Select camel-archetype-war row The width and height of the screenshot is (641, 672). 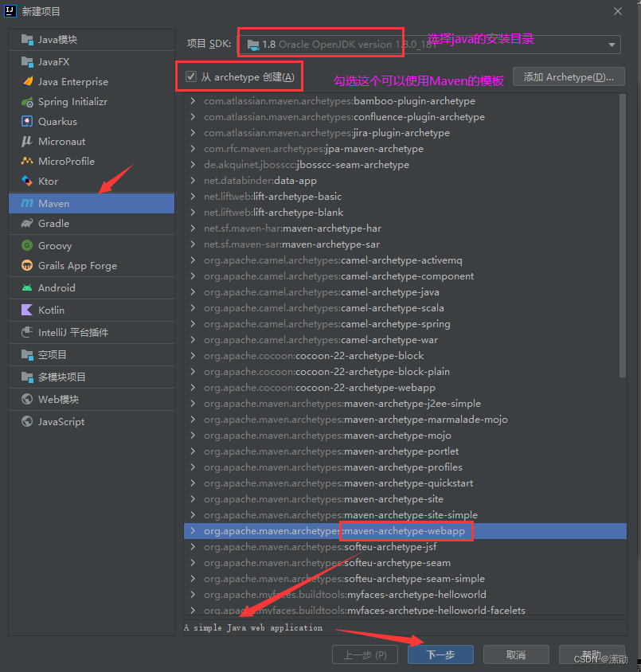point(405,339)
